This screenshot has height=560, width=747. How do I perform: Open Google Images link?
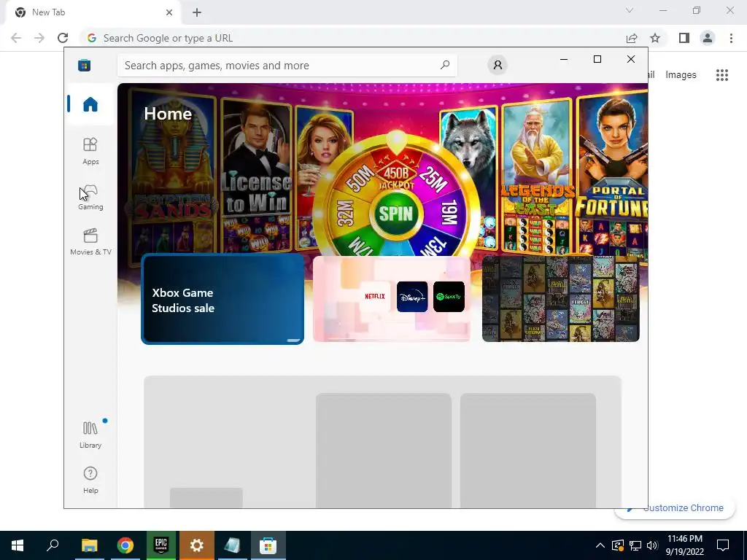681,75
